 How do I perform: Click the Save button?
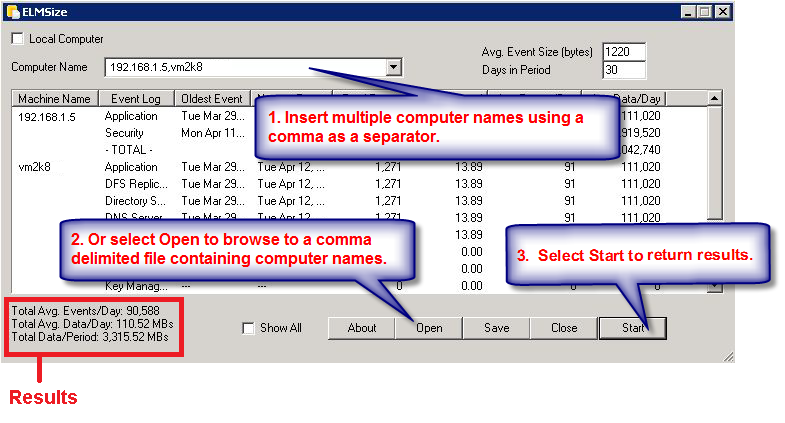coord(496,328)
